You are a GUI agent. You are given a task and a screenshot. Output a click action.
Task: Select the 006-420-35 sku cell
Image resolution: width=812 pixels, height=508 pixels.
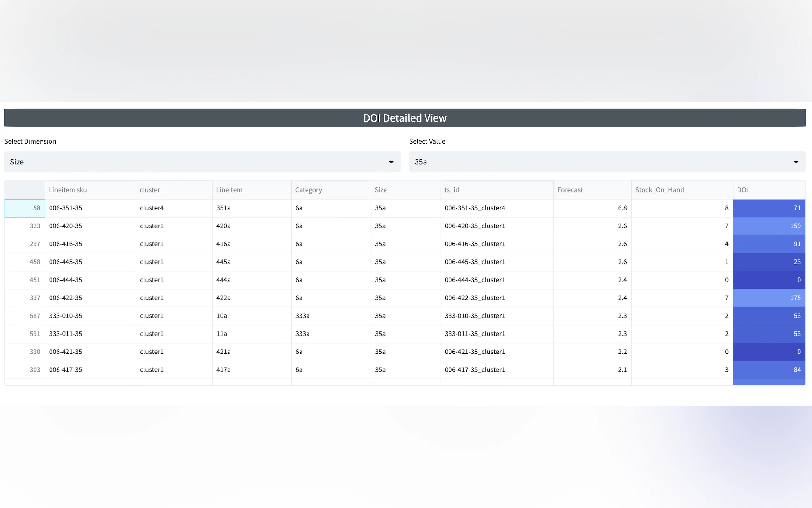pos(66,226)
